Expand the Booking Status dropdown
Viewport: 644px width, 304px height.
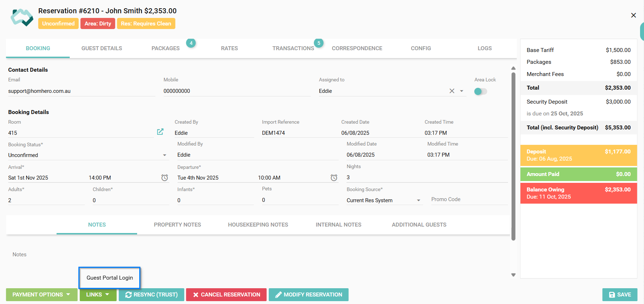165,155
